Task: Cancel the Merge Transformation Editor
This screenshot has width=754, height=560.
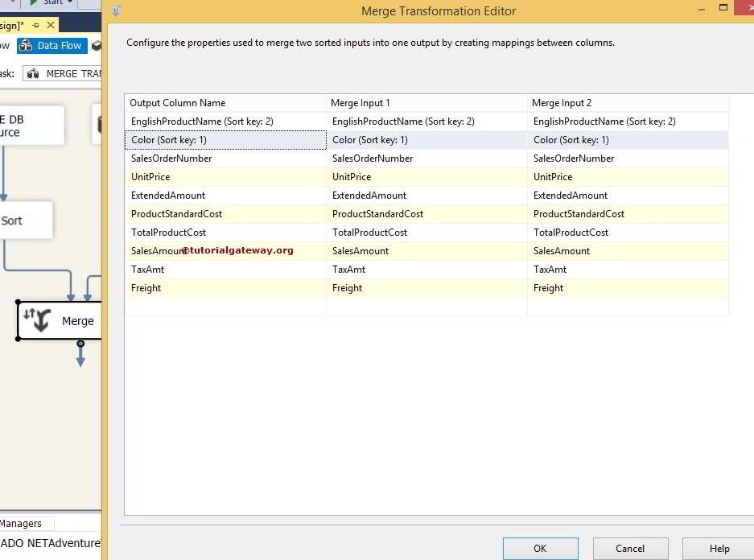Action: pyautogui.click(x=630, y=548)
